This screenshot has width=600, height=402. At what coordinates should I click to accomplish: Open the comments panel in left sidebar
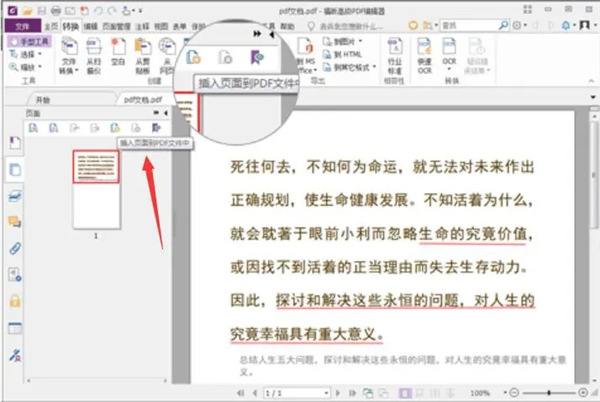pos(15,220)
